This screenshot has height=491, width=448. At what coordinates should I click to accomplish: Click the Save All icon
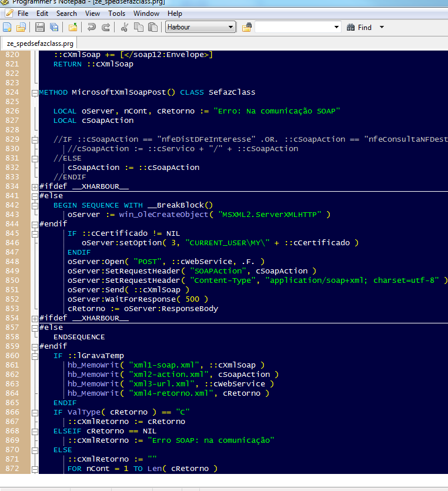[x=54, y=27]
